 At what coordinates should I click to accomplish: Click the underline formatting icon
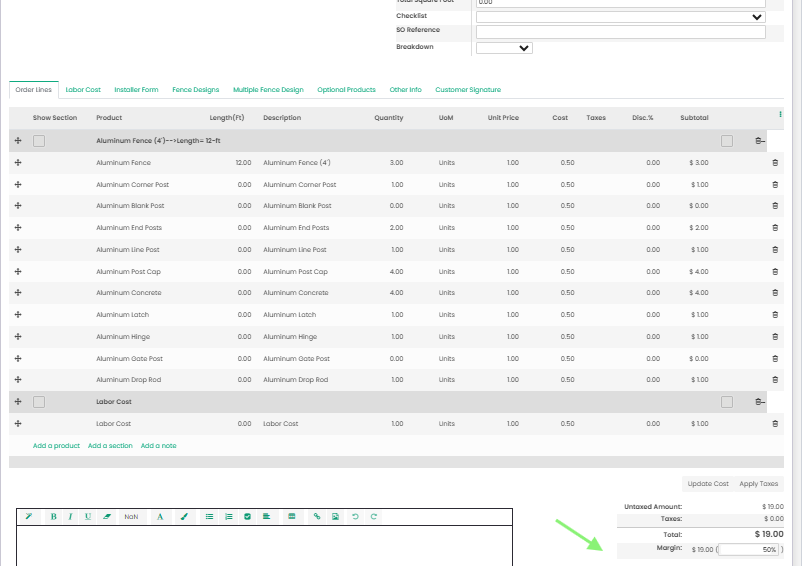88,517
